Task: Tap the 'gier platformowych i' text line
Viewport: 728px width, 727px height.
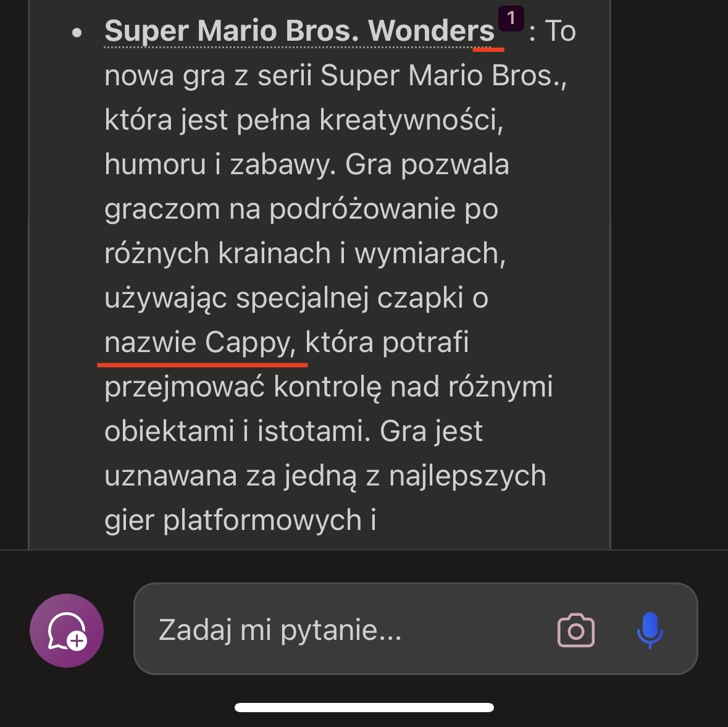Action: click(240, 520)
